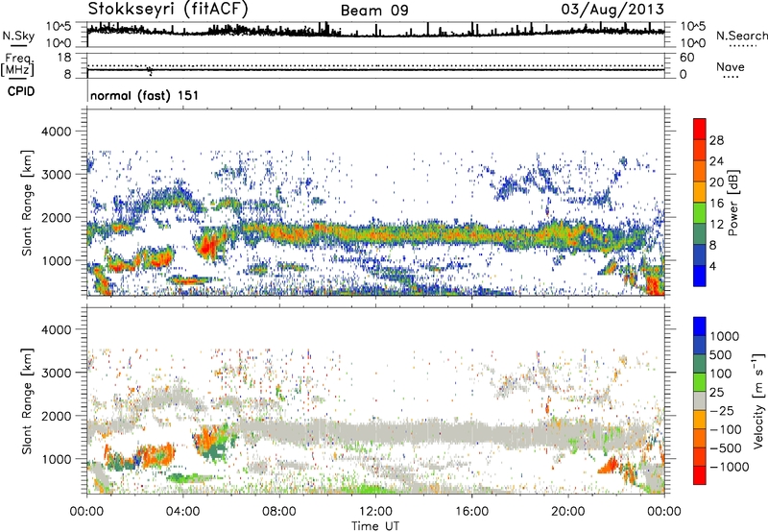Image resolution: width=768 pixels, height=532 pixels.
Task: Click the 'N.Search' legend label
Action: (x=741, y=36)
